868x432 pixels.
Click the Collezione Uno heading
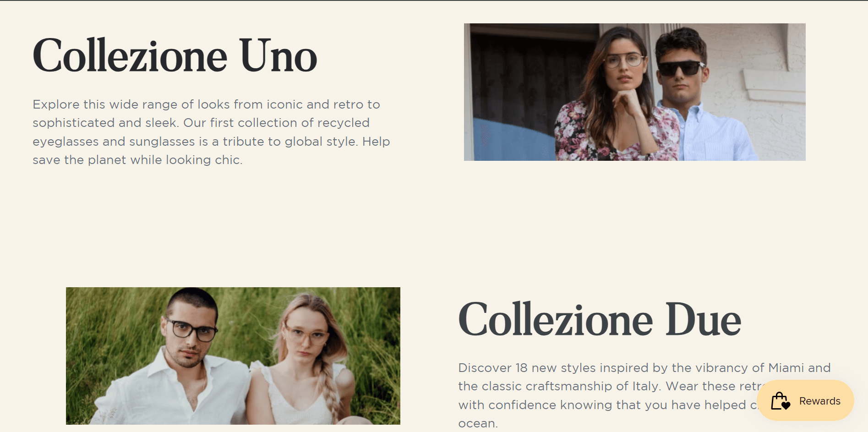point(175,56)
